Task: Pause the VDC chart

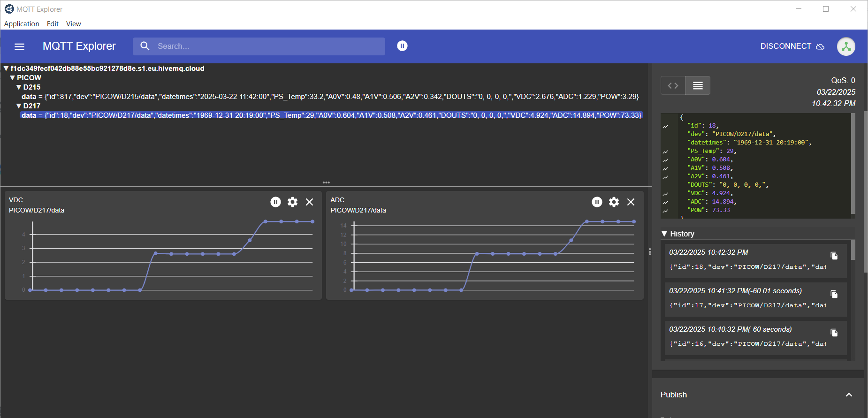Action: coord(275,202)
